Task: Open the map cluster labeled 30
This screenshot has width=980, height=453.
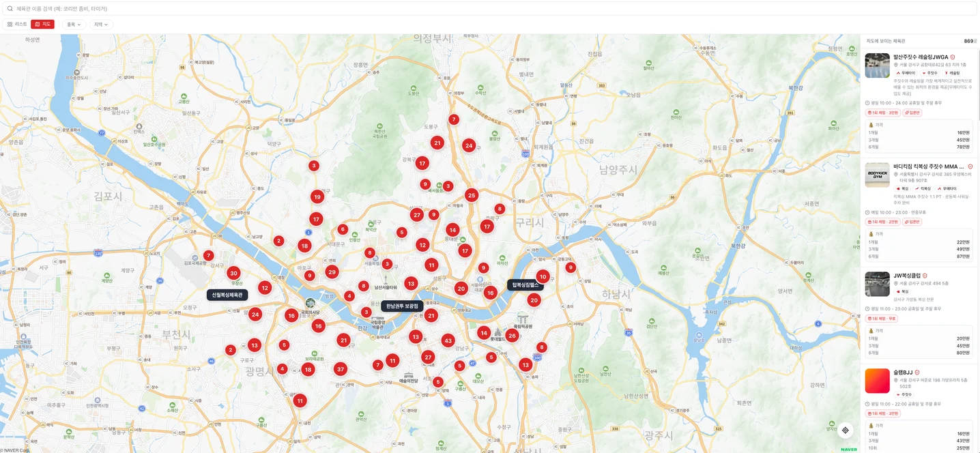Action: (x=233, y=273)
